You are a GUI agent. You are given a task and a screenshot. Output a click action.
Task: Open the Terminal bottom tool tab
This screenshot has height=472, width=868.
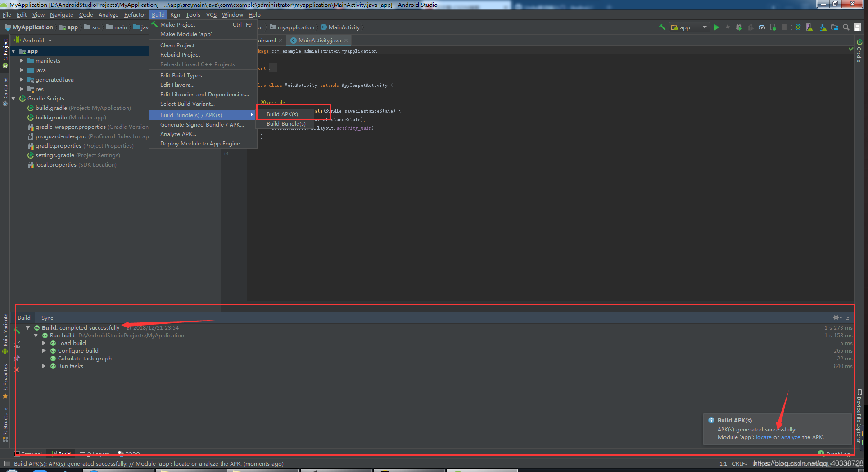point(28,453)
